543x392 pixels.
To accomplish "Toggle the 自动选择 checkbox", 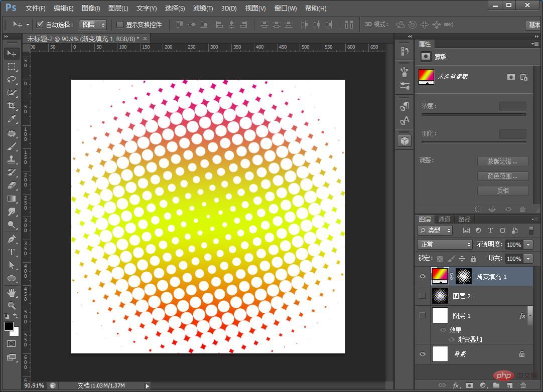I will (40, 24).
